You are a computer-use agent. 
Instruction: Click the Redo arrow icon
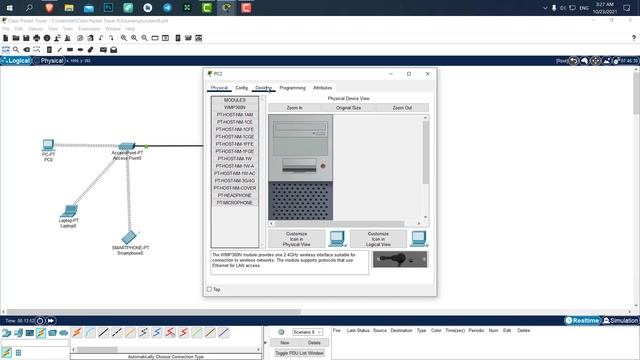(111, 38)
